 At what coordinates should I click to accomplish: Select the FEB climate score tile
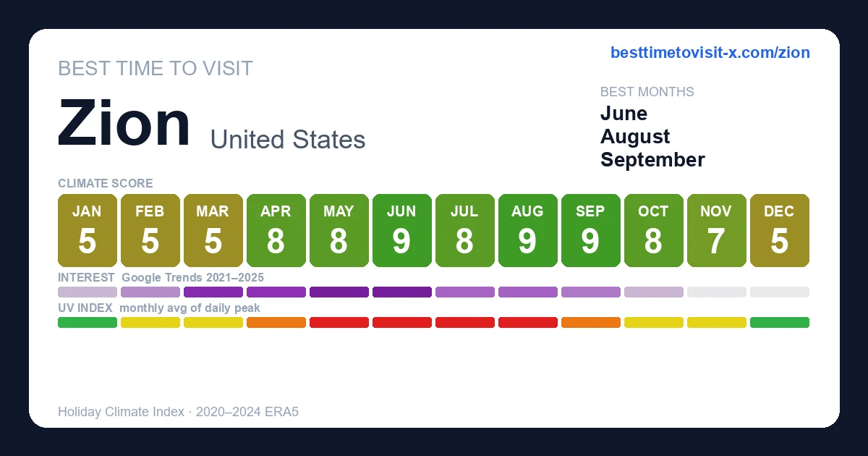pyautogui.click(x=150, y=231)
